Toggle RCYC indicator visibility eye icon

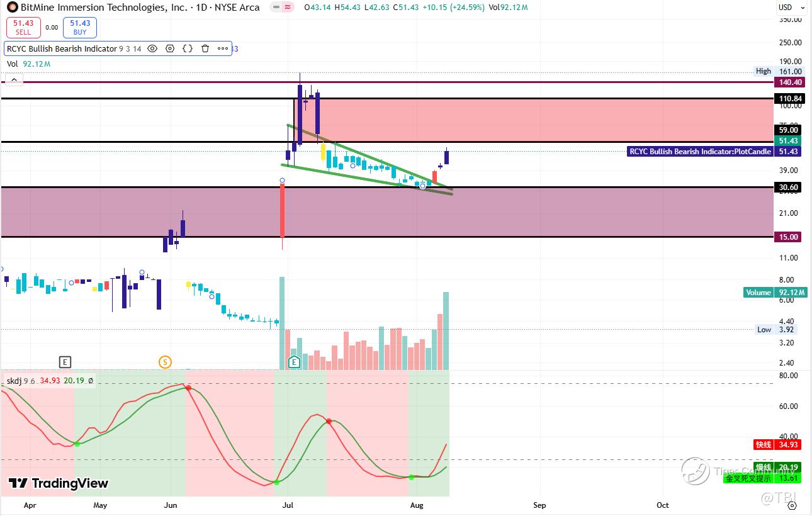point(152,48)
